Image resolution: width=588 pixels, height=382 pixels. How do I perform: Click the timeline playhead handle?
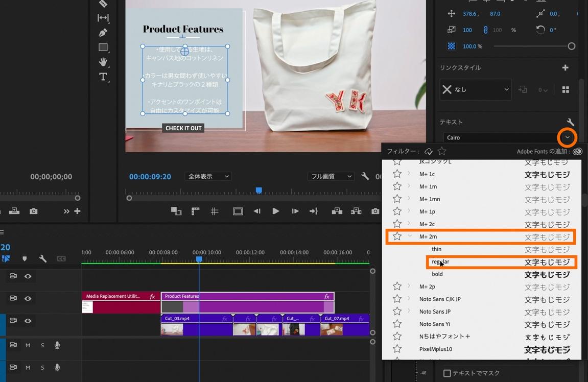click(199, 259)
